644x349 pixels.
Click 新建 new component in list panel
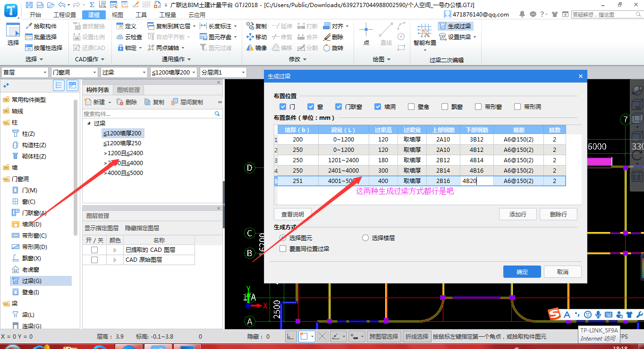(98, 102)
